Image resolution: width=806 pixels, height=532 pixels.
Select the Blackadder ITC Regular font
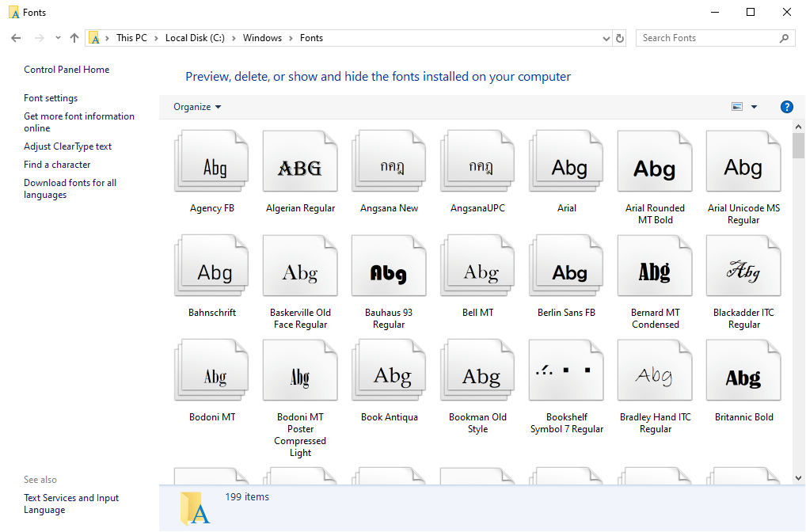coord(743,267)
